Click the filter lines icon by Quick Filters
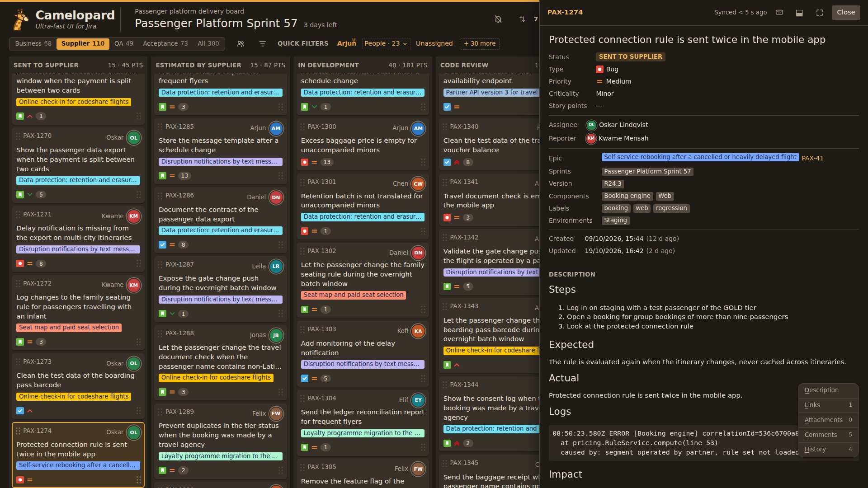 pyautogui.click(x=262, y=44)
